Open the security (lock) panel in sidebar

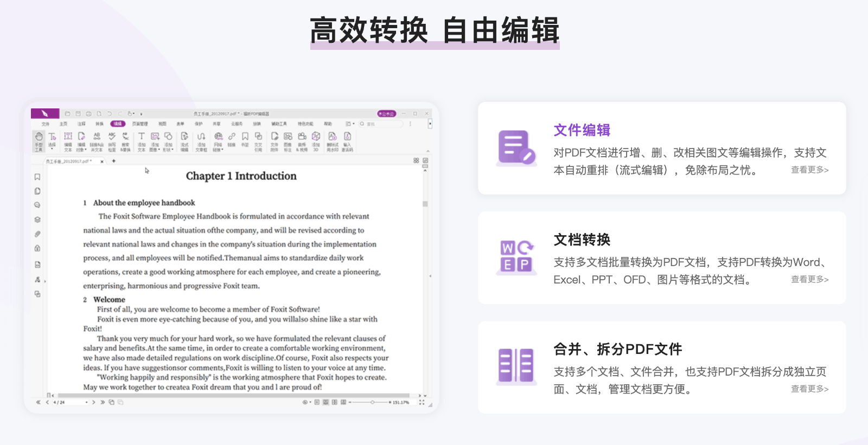(37, 248)
